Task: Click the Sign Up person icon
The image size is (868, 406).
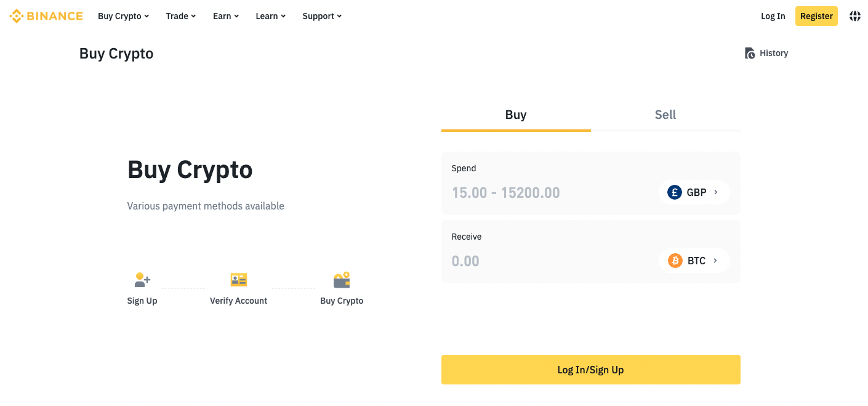Action: (x=142, y=280)
